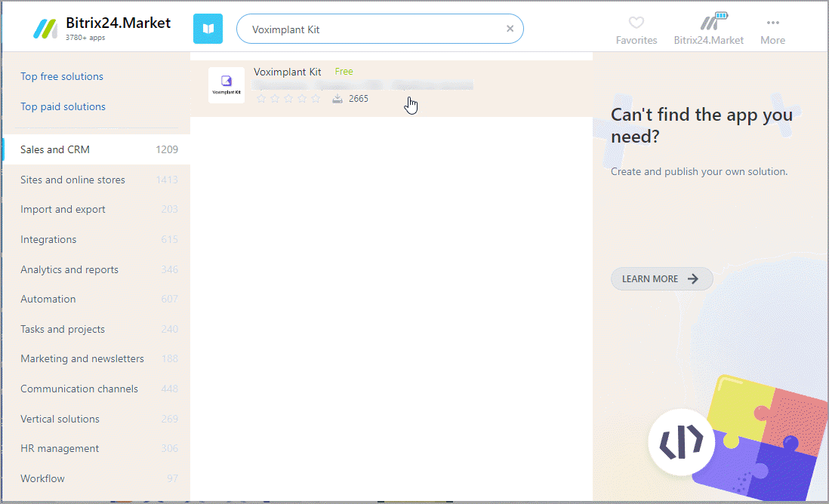Image resolution: width=829 pixels, height=504 pixels.
Task: Click the Voximplant Kit search field
Action: (x=380, y=29)
